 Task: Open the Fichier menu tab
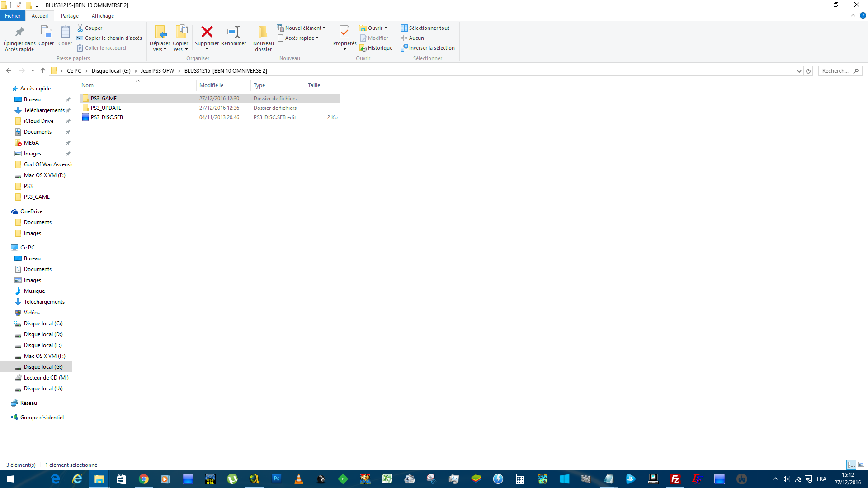13,16
